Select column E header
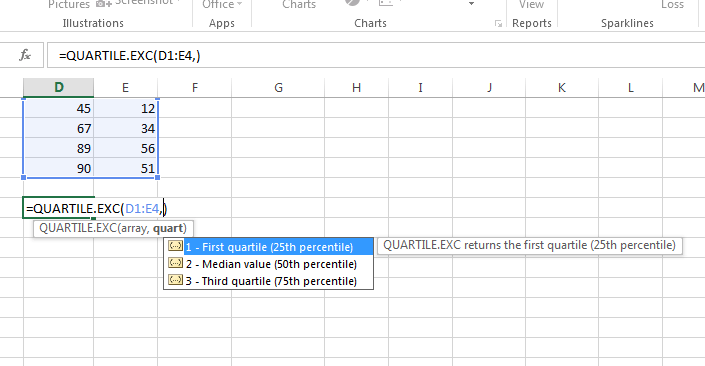Viewport: 705px width, 366px height. pos(125,87)
